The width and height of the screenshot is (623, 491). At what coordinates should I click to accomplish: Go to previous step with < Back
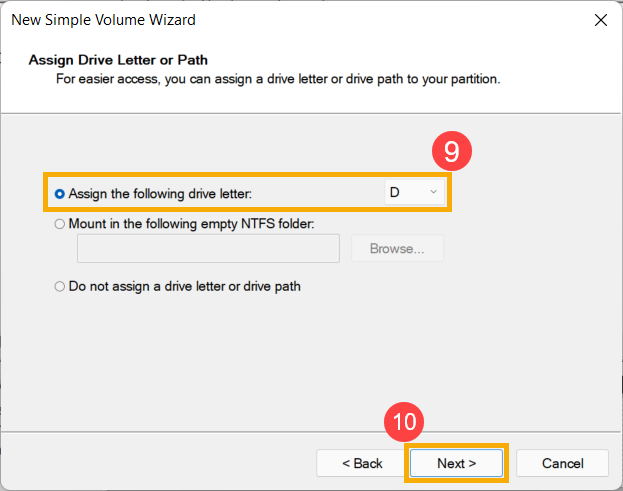click(362, 463)
